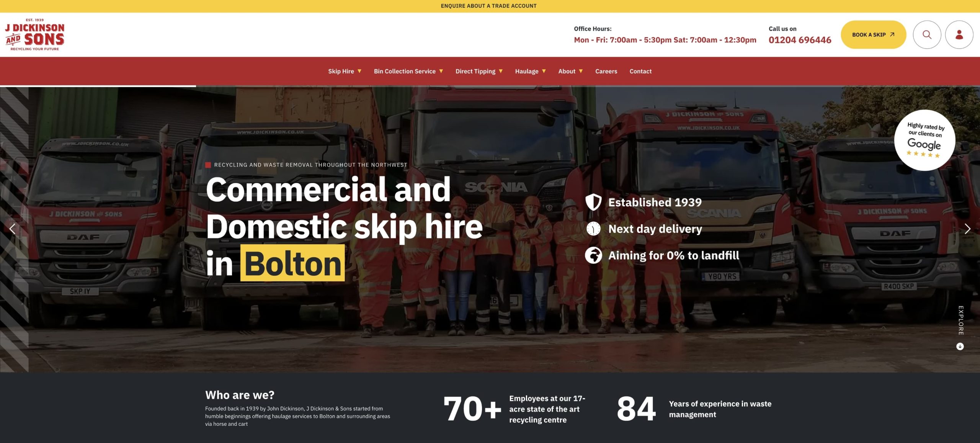The width and height of the screenshot is (980, 443).
Task: Expand the Bin Collection Service dropdown
Action: (x=408, y=71)
